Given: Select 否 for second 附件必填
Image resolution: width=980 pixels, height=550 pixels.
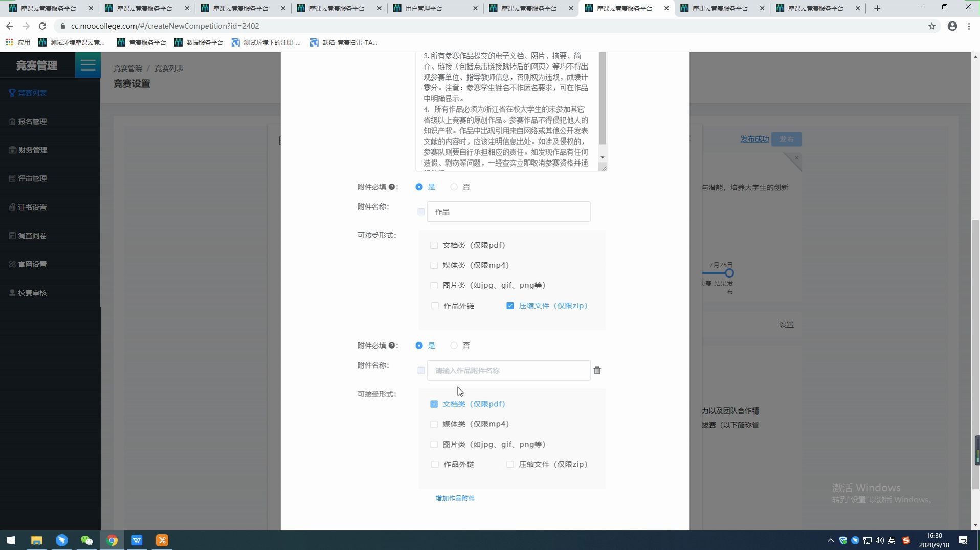Looking at the screenshot, I should click(454, 346).
